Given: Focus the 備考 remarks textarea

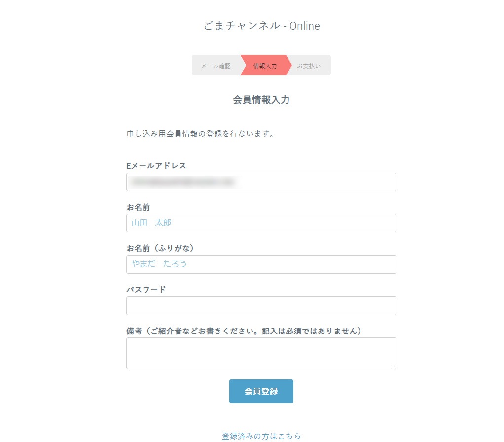Looking at the screenshot, I should coord(261,353).
